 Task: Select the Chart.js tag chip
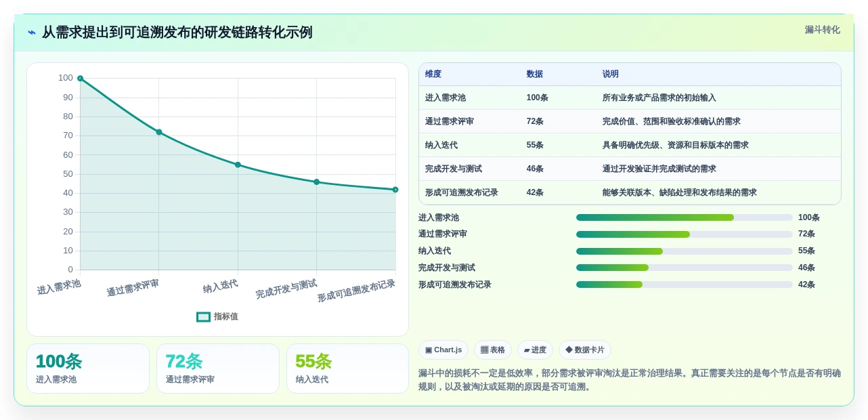(443, 350)
